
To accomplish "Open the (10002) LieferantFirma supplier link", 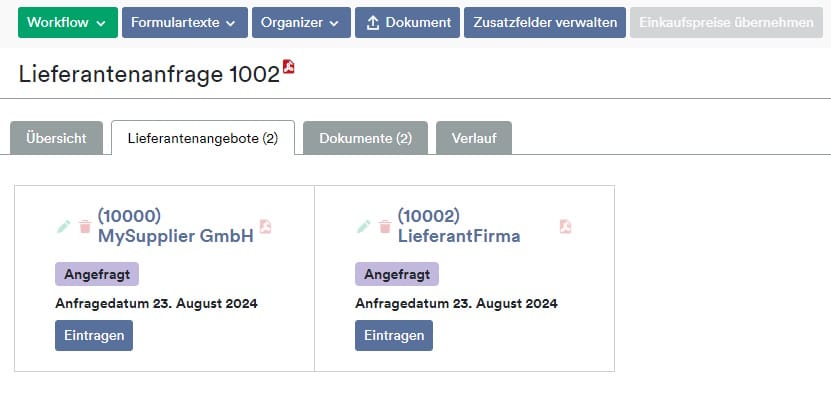I will [459, 226].
